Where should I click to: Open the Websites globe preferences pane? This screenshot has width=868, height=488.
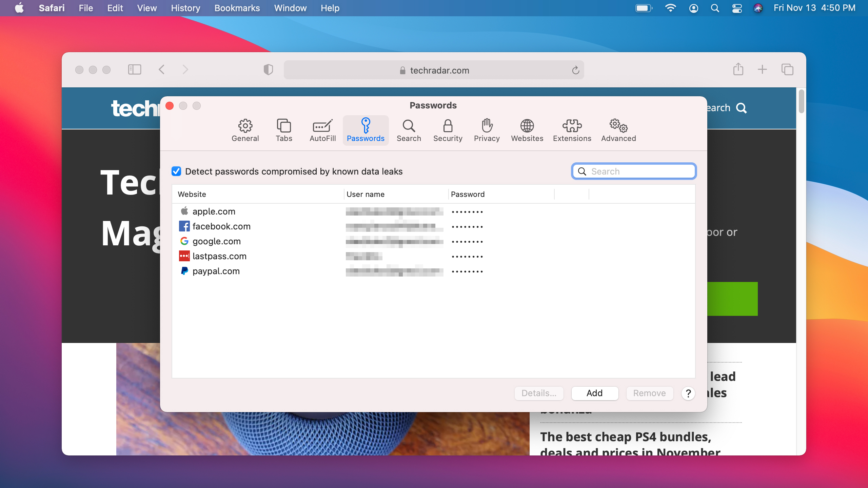[527, 130]
